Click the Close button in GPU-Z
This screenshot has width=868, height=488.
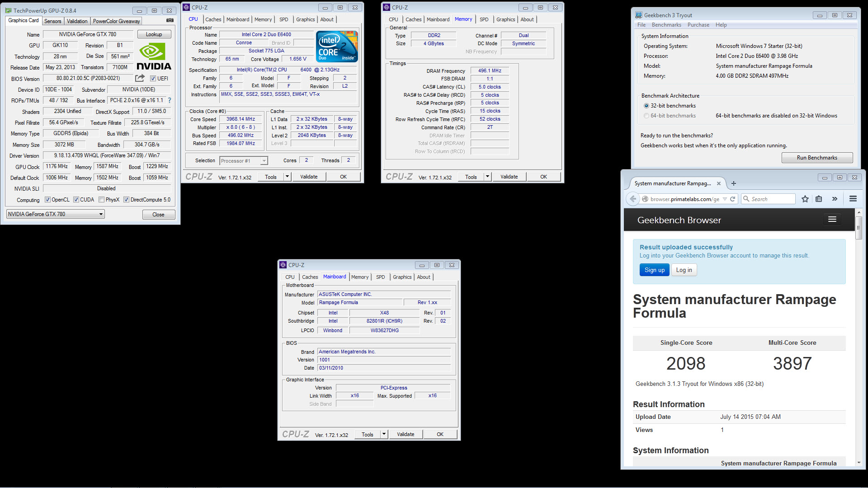pos(158,215)
